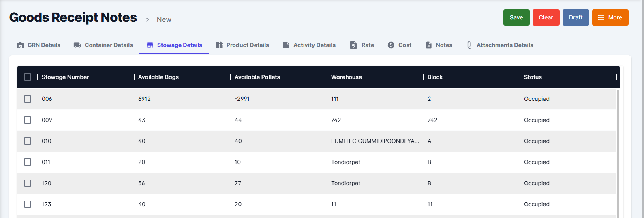This screenshot has height=218, width=644.
Task: Click the Rate invoice icon
Action: 353,45
